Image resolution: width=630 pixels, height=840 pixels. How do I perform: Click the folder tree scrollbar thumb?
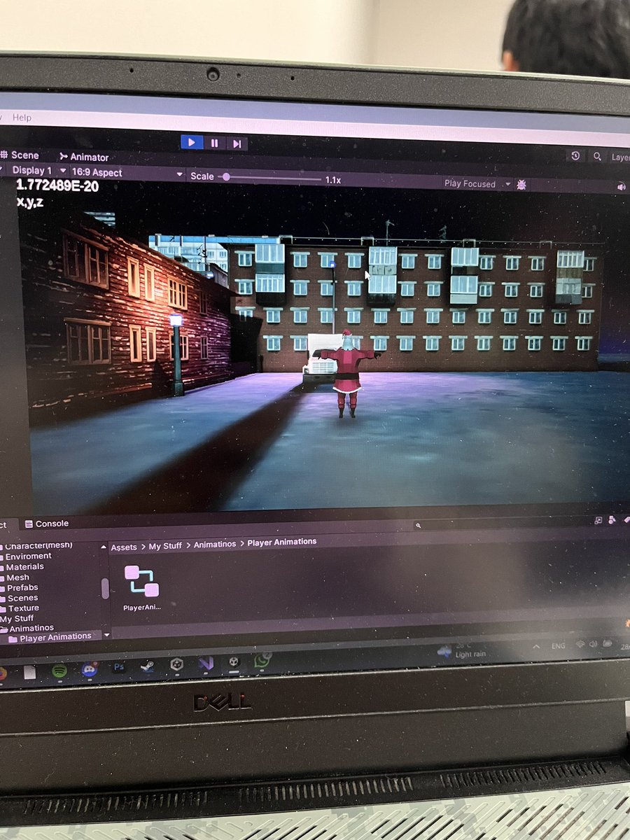[x=106, y=589]
